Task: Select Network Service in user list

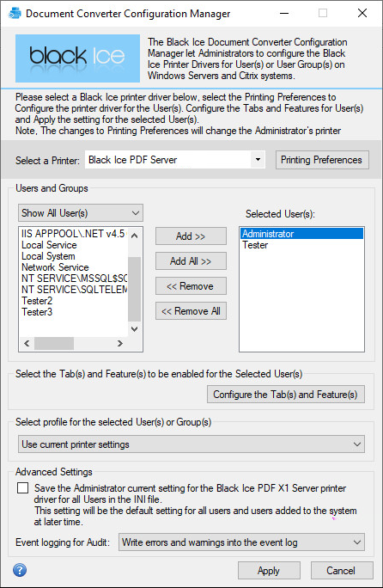Action: point(74,267)
